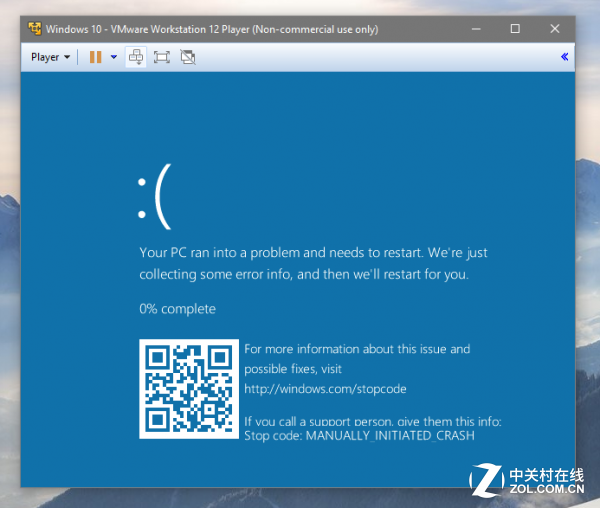Send Ctrl+Alt+Del to the virtual machine
Screen dimensions: 600x508
tap(136, 57)
